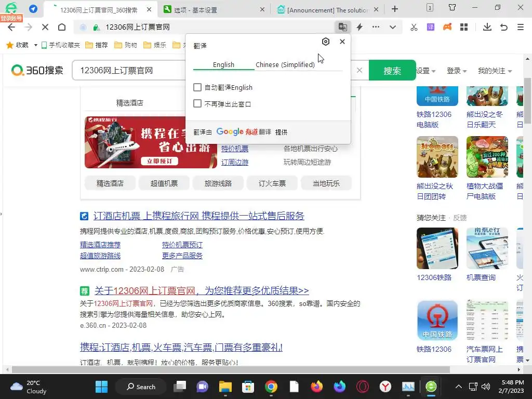Open the 娱乐 bookmark folder
Viewport: 532px width, 399px height.
point(155,45)
